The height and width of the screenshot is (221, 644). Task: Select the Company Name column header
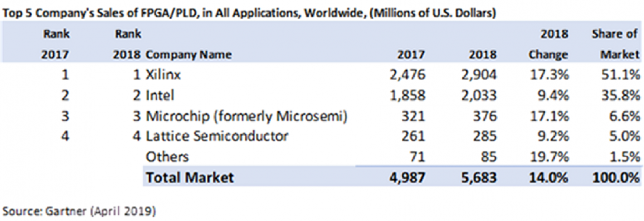pyautogui.click(x=188, y=55)
